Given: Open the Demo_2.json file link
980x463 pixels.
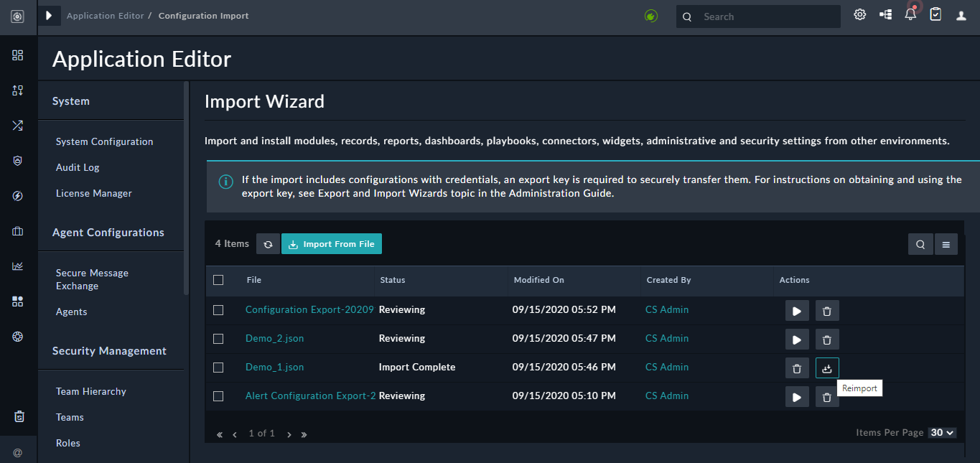Looking at the screenshot, I should [275, 339].
